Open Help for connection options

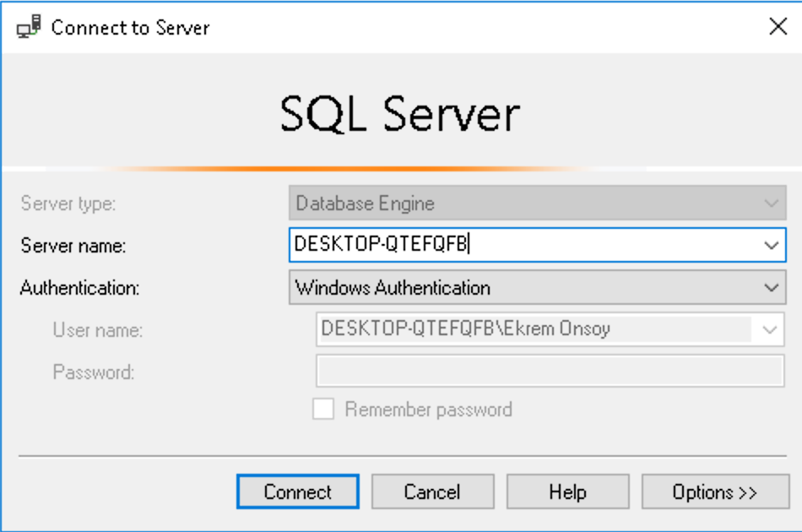567,491
